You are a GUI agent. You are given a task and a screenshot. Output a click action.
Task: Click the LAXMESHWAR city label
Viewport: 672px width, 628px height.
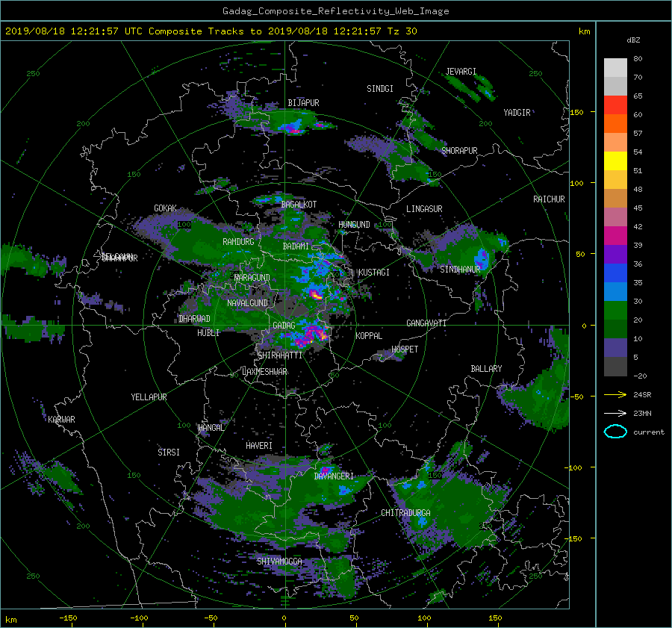[x=264, y=372]
